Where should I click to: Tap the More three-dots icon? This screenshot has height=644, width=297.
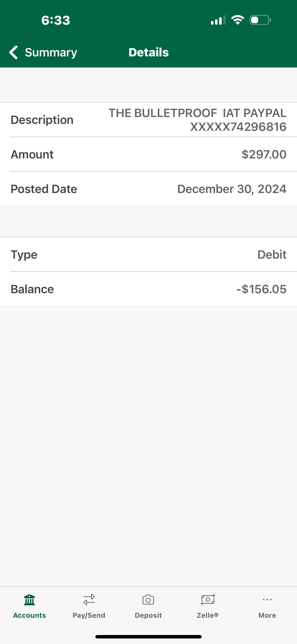(267, 600)
